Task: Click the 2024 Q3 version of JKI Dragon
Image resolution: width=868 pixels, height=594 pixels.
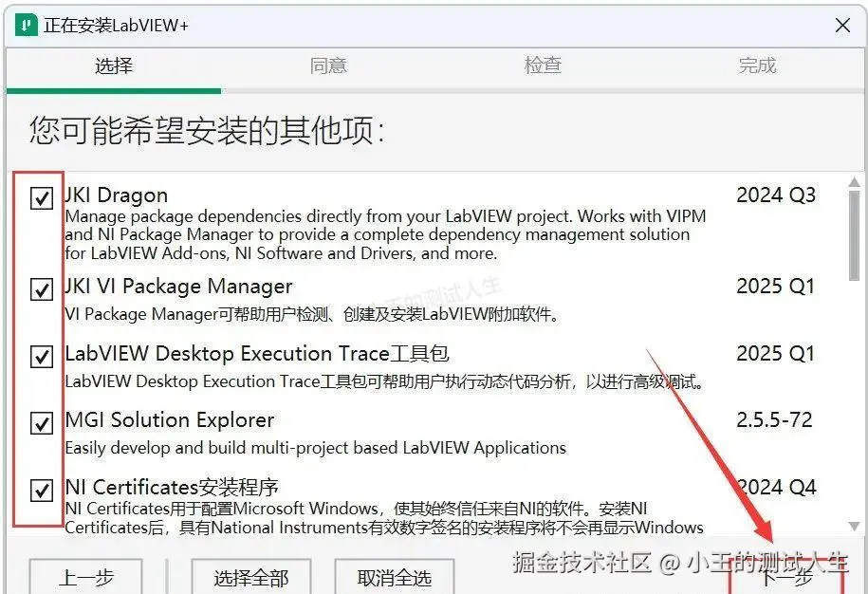Action: (x=776, y=195)
